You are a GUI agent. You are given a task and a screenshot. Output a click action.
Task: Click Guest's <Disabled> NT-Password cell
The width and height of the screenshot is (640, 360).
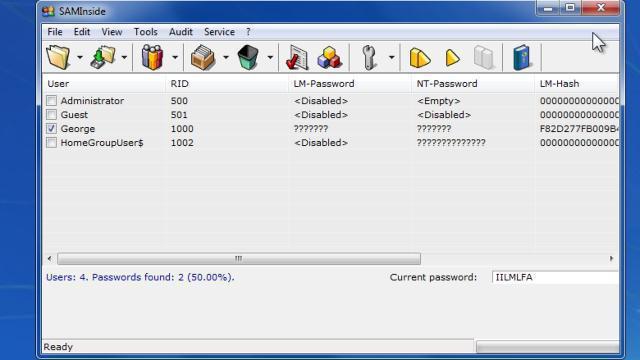[x=444, y=115]
